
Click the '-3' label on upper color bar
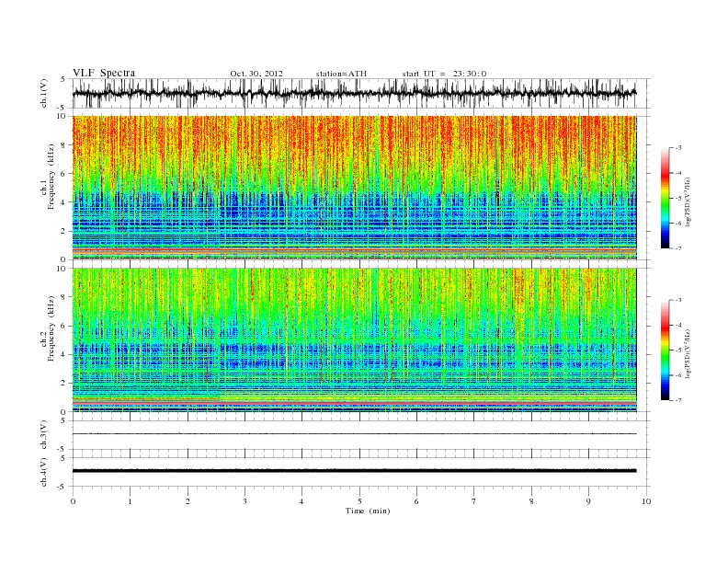pos(678,148)
